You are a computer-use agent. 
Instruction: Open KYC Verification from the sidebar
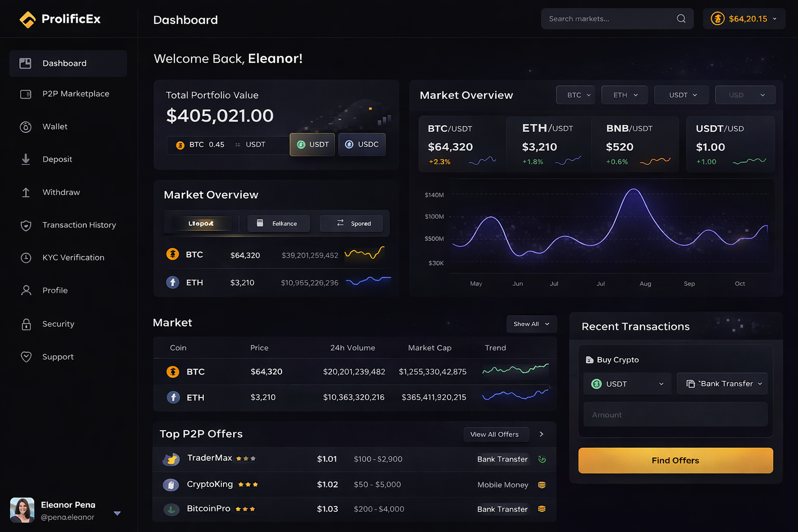(x=26, y=258)
